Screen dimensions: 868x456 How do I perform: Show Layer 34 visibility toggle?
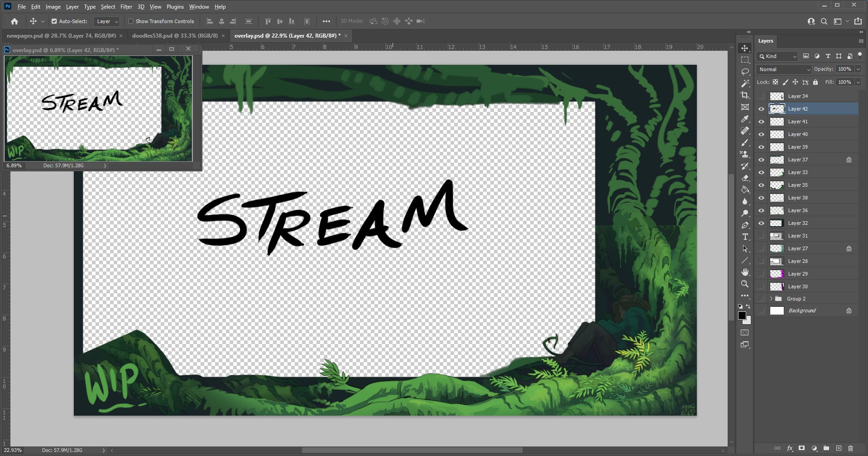coord(761,96)
